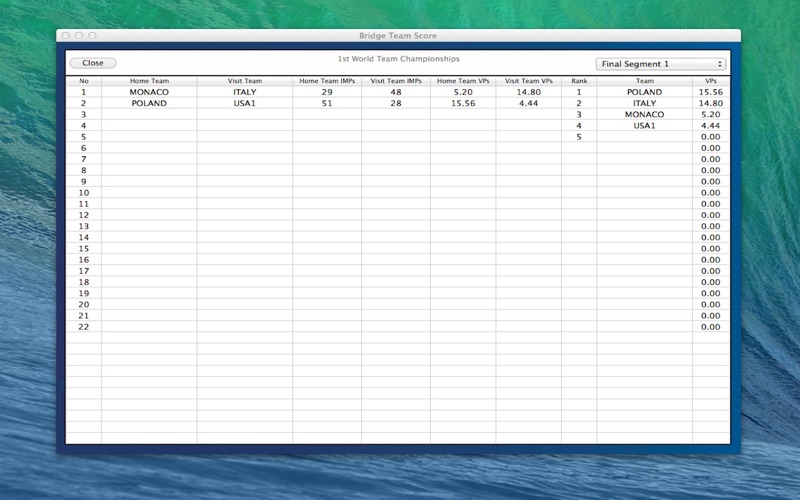
Task: Click the Home Team cell in match row 4
Action: 149,126
